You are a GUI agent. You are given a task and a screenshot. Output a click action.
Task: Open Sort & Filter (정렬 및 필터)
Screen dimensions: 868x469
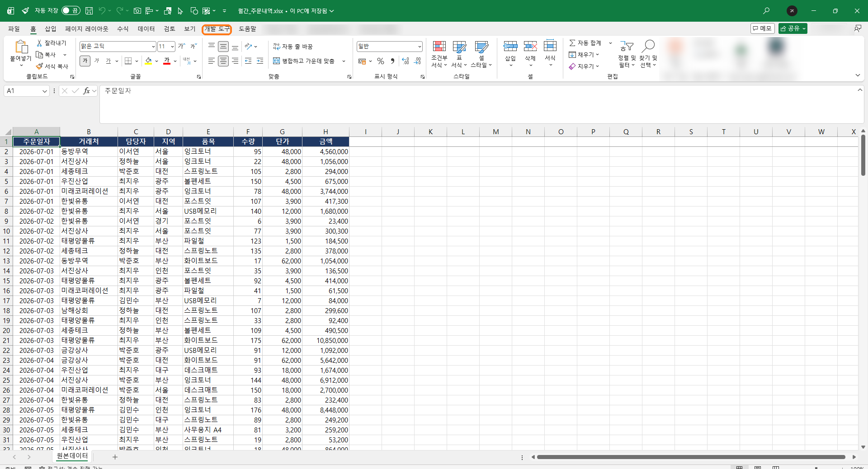pyautogui.click(x=627, y=54)
